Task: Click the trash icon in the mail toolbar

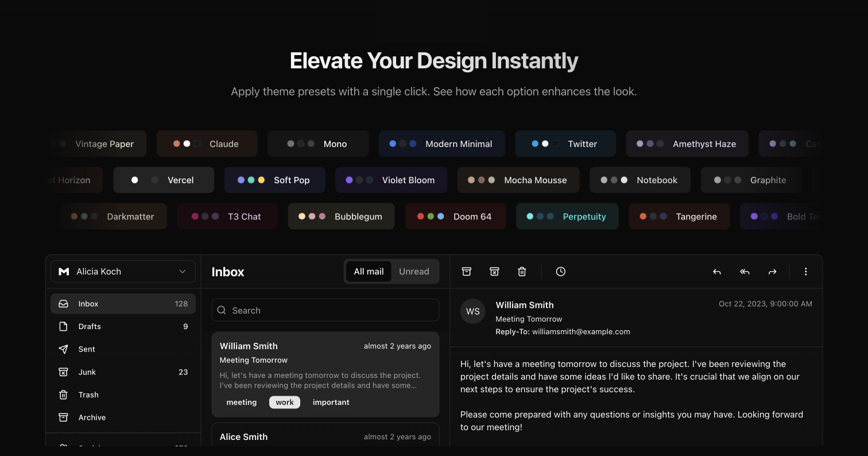Action: [x=522, y=272]
